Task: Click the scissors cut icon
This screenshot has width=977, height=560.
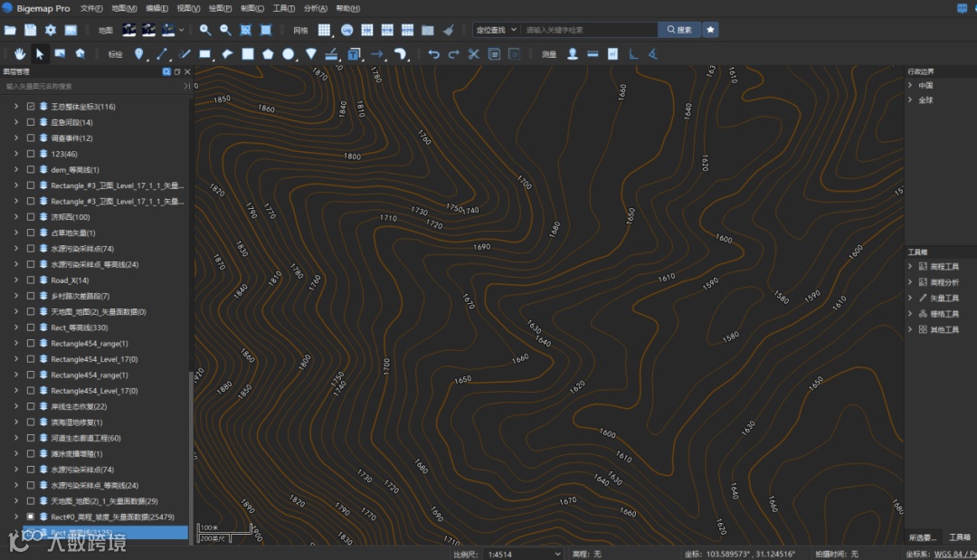Action: (473, 54)
